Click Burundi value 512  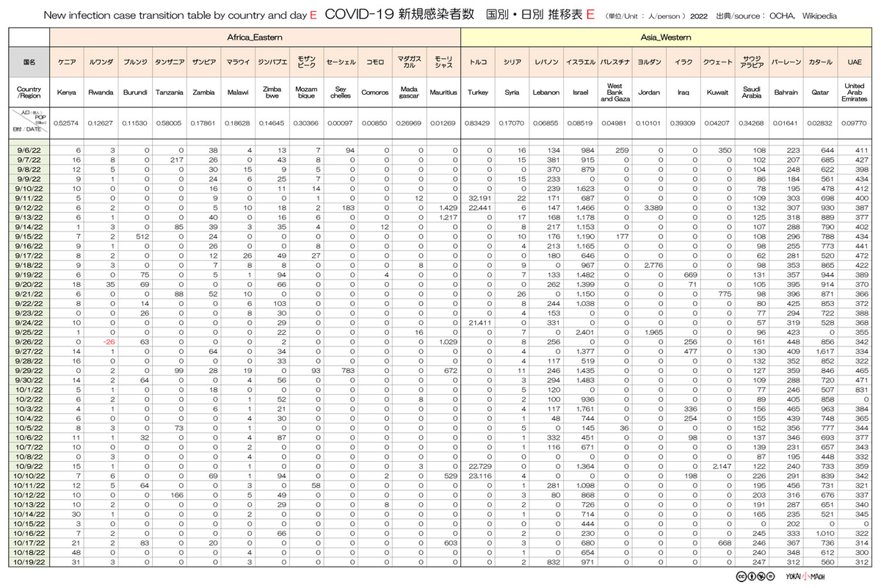click(142, 237)
